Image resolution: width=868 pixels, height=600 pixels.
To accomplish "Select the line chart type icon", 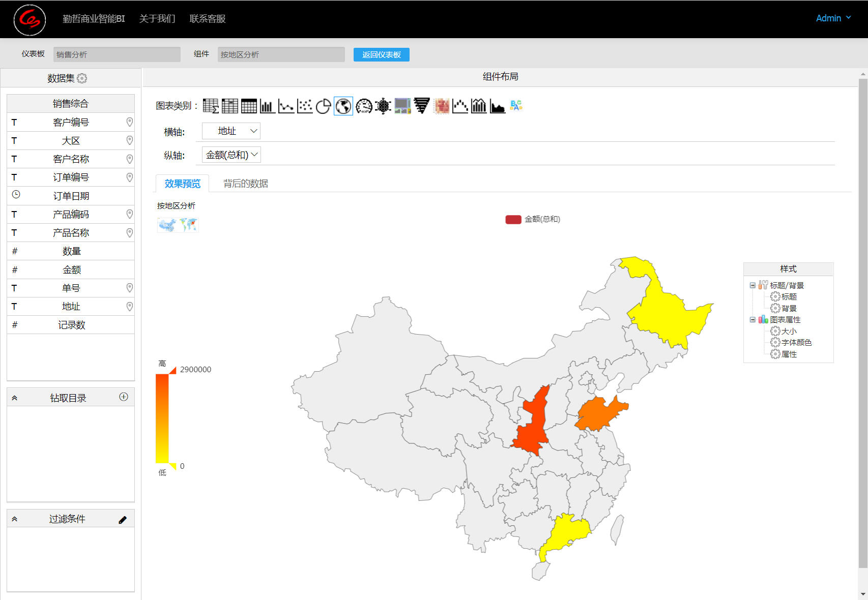I will click(286, 106).
